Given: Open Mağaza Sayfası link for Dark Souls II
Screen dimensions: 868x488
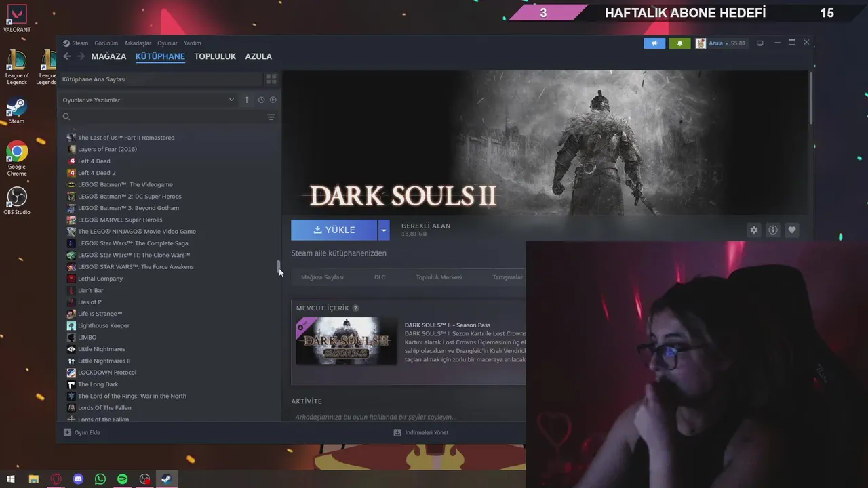Looking at the screenshot, I should point(322,277).
